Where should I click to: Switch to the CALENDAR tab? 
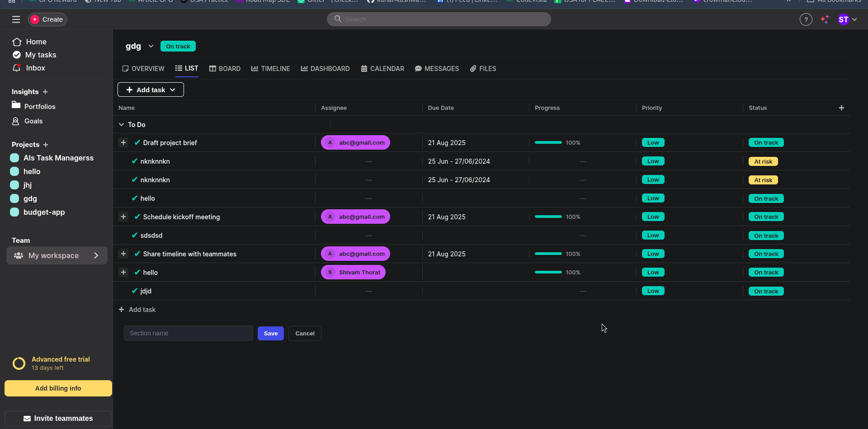[x=382, y=69]
